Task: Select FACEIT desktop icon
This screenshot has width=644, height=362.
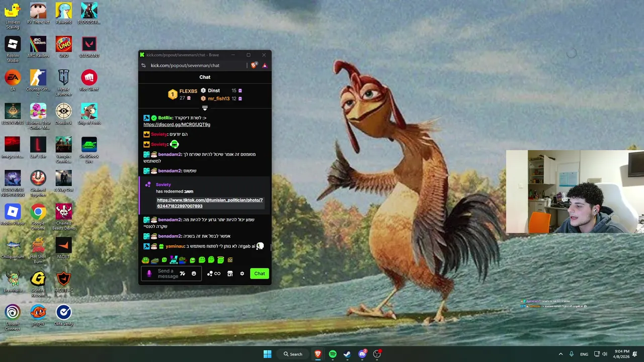Action: pyautogui.click(x=63, y=248)
